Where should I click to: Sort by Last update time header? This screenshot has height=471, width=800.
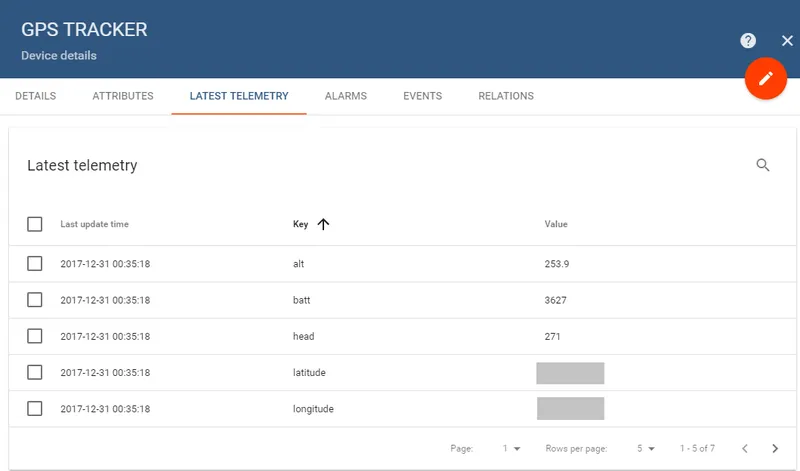pyautogui.click(x=94, y=224)
